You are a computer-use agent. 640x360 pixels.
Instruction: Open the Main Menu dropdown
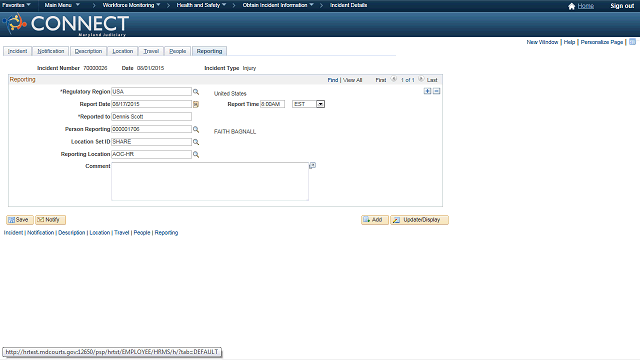(62, 5)
